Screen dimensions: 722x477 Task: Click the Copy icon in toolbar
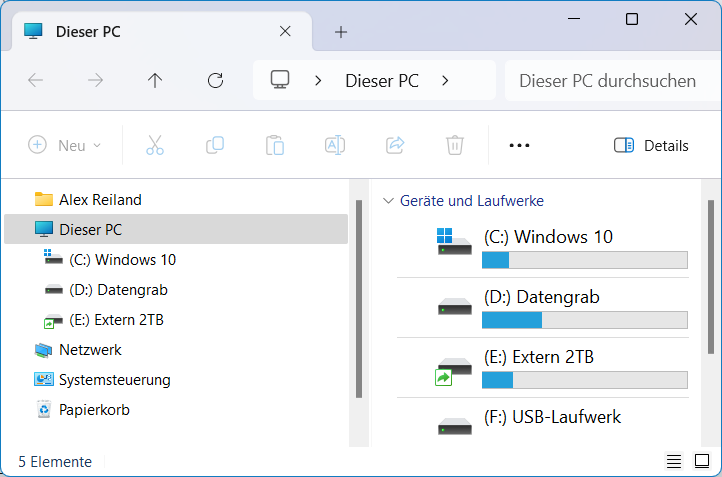(214, 145)
